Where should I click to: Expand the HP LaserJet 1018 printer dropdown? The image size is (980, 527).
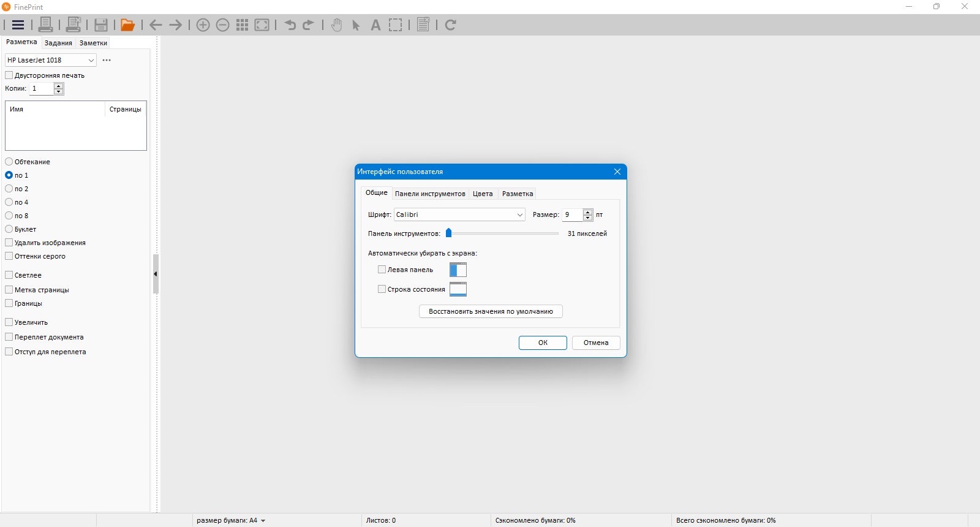pyautogui.click(x=51, y=60)
